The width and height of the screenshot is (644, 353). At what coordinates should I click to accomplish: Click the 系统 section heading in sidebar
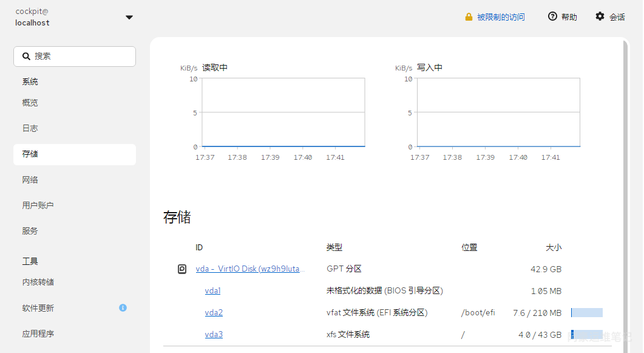coord(30,81)
